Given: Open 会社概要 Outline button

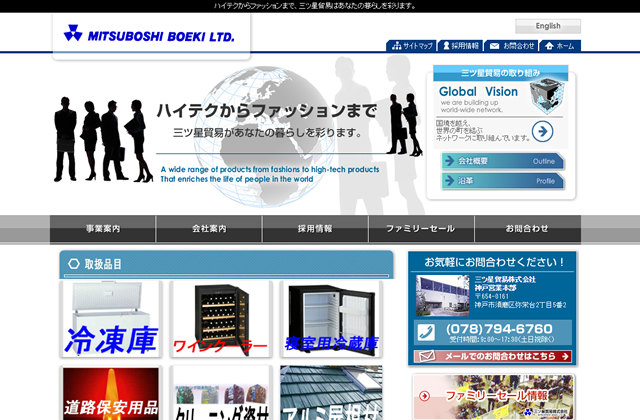Looking at the screenshot, I should point(502,161).
